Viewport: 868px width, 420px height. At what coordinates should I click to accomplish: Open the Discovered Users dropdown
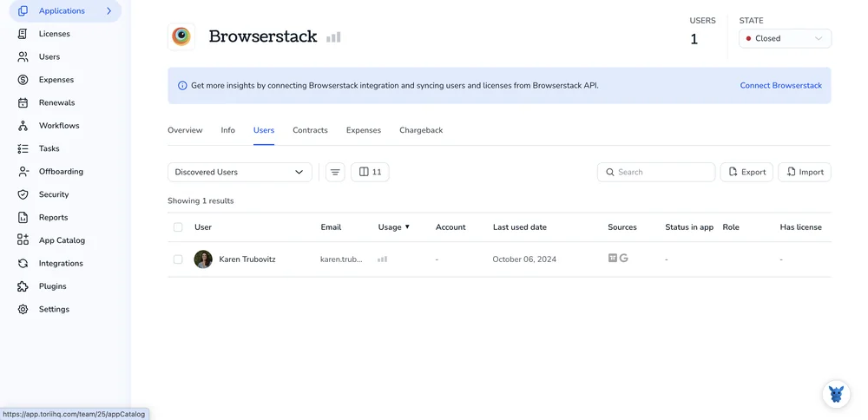coord(240,172)
